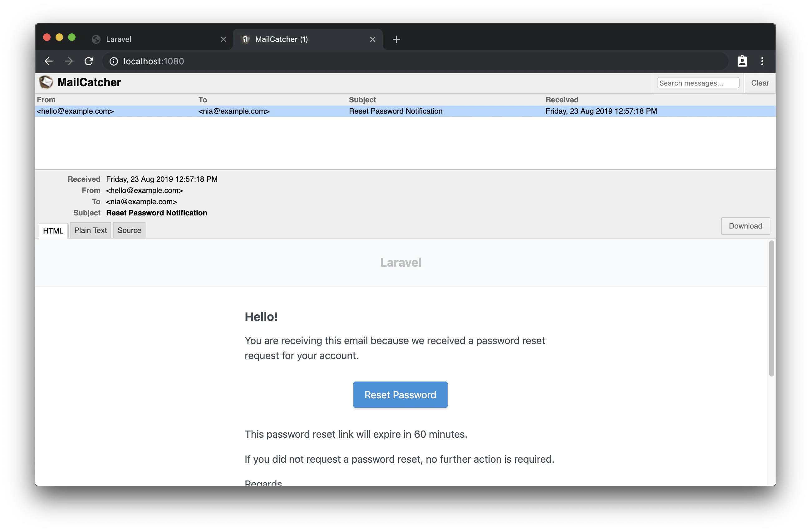Click the MailCatcher logo icon
This screenshot has height=532, width=811.
point(46,82)
